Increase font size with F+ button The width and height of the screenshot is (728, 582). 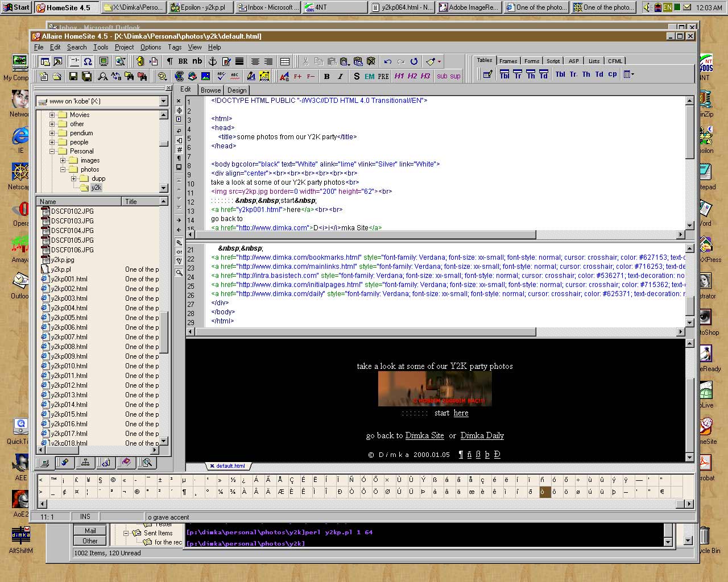297,76
